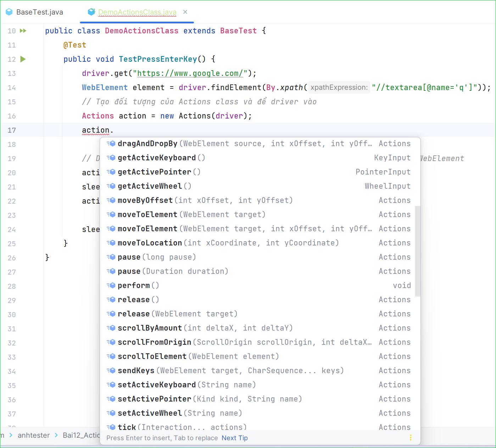Click the Bai12_Actions breadcrumb item

(x=81, y=435)
